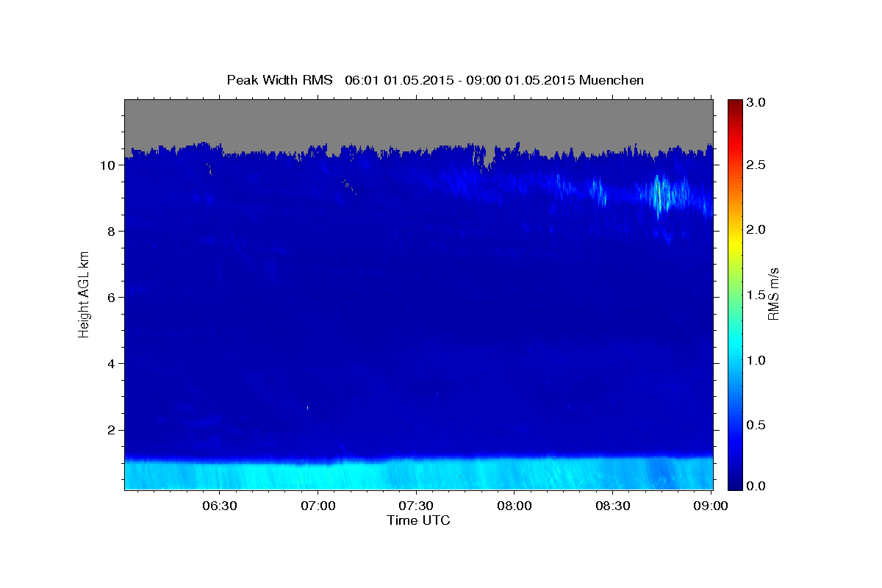Viewport: 882px width, 588px height.
Task: Click the height tick label 4
Action: [x=111, y=364]
